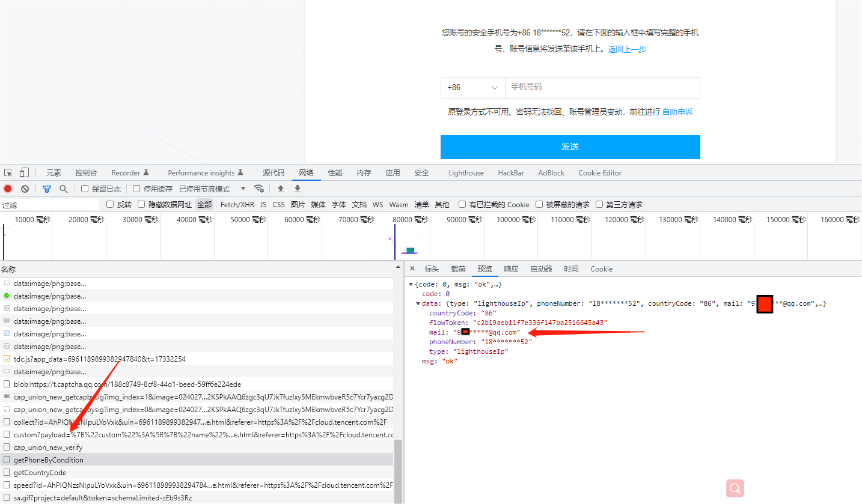
Task: Click the blue 发送 button
Action: pyautogui.click(x=570, y=147)
